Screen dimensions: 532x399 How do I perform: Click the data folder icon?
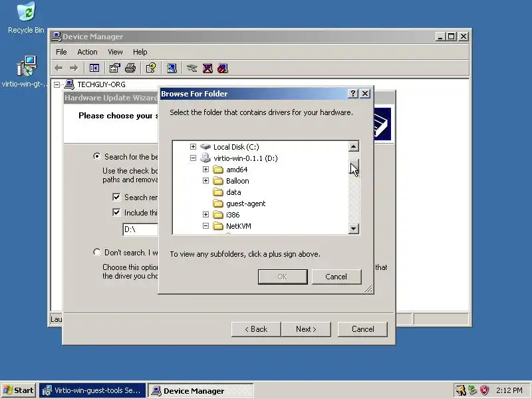218,192
